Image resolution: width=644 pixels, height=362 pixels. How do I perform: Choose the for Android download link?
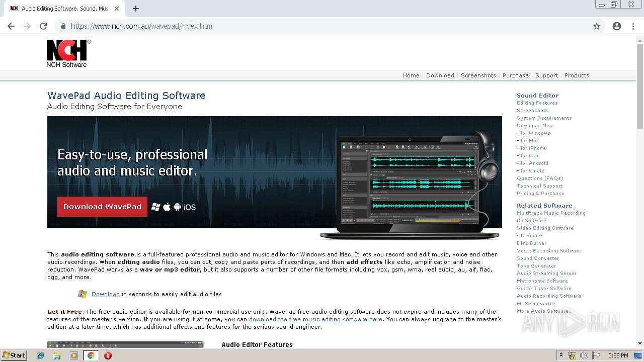[534, 163]
